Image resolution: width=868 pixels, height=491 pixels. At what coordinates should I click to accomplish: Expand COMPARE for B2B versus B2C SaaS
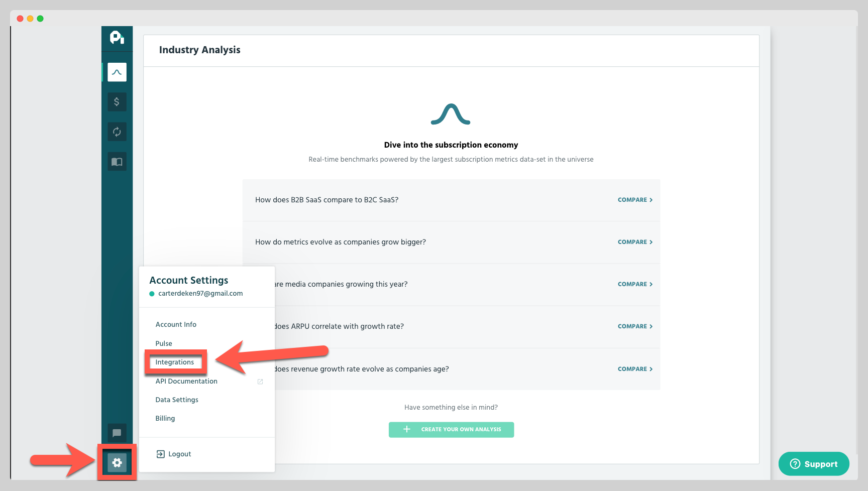(x=635, y=200)
